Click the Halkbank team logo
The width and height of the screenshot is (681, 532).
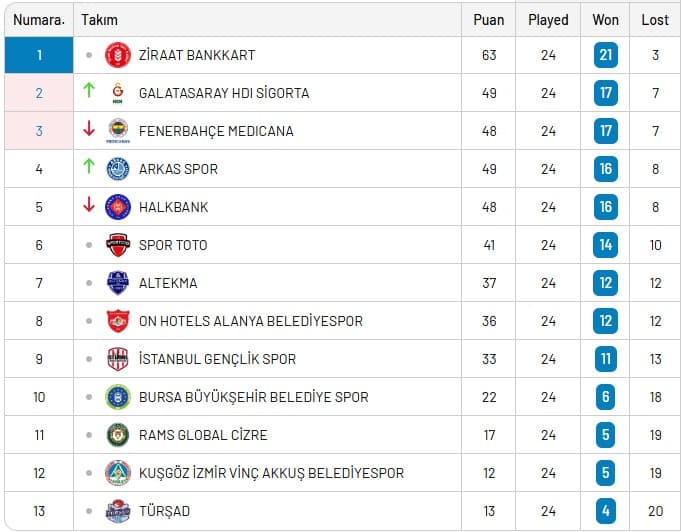pyautogui.click(x=118, y=207)
